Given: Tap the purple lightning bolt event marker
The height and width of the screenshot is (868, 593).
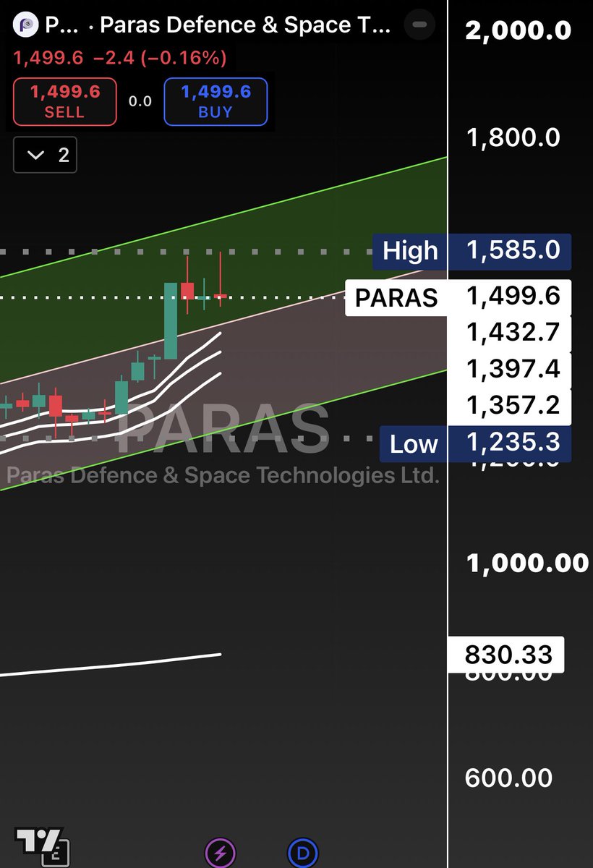Looking at the screenshot, I should 220,854.
